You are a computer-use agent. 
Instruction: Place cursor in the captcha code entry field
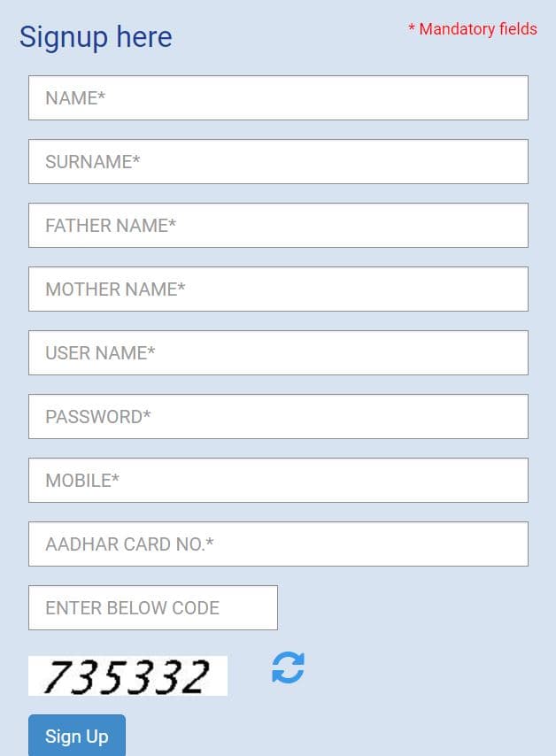[153, 608]
